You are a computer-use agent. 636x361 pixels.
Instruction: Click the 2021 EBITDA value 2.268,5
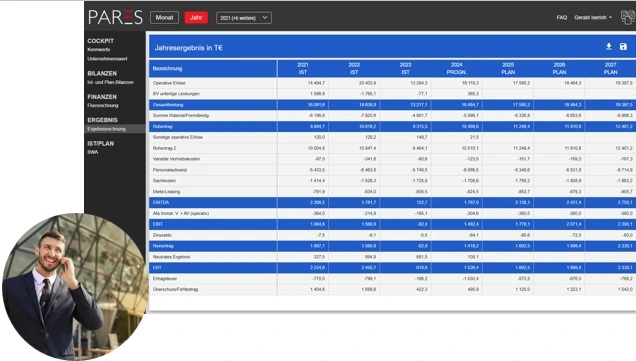point(318,202)
